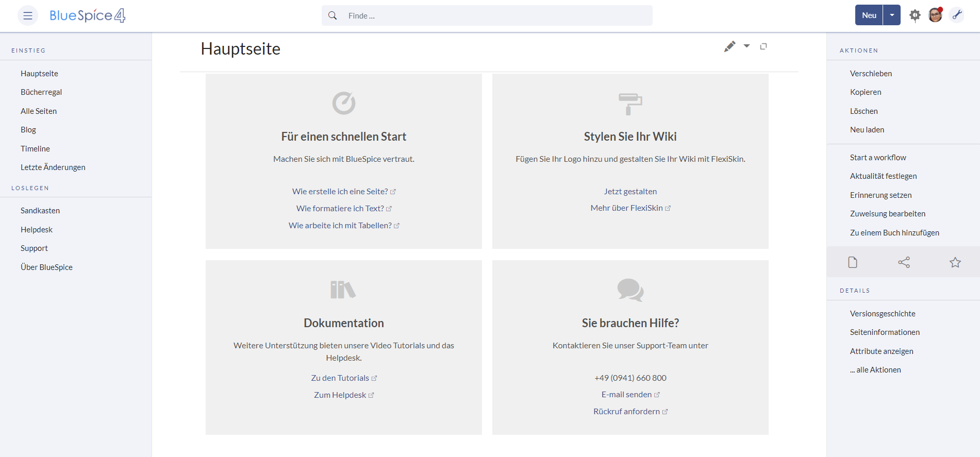The image size is (980, 457).
Task: Click into the Finde search field
Action: (x=495, y=15)
